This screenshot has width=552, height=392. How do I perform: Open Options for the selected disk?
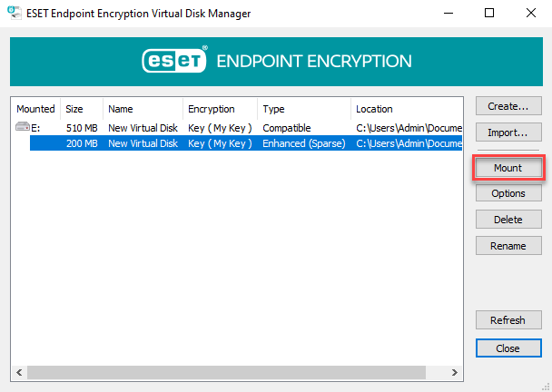tap(508, 193)
